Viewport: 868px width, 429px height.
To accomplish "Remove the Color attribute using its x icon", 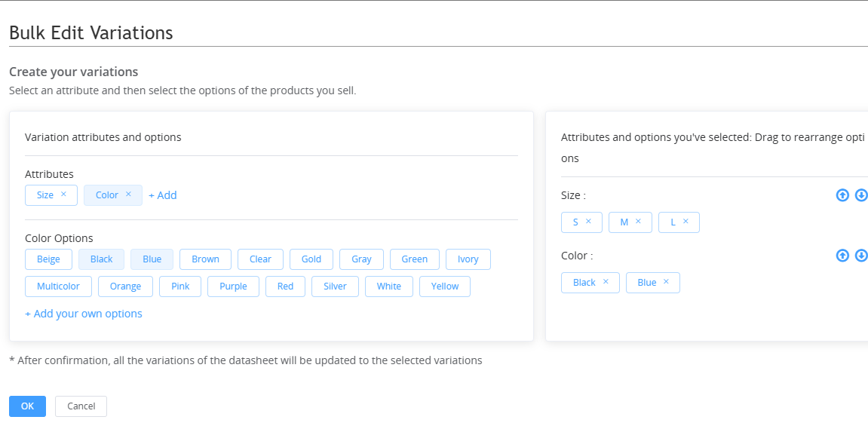I will coord(128,195).
